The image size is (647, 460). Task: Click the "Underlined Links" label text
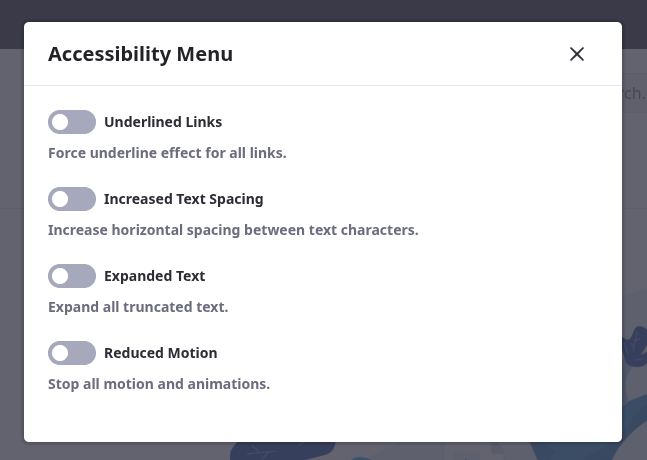click(x=163, y=122)
